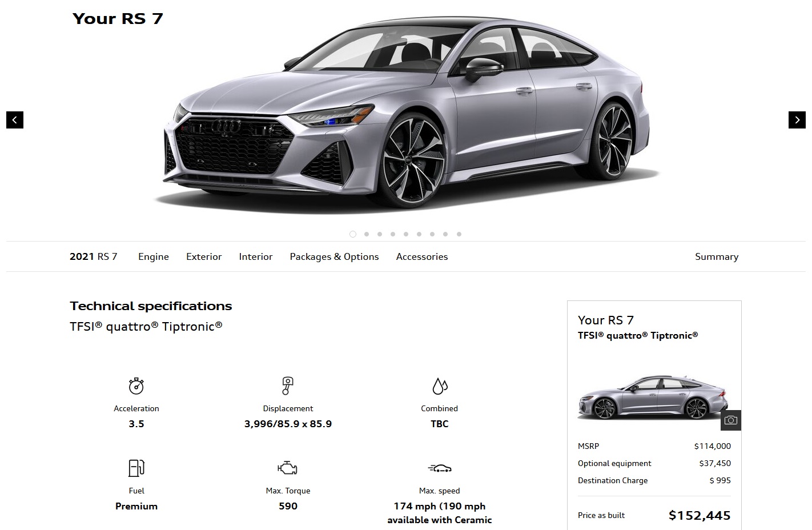Go to the Interior tab
Viewport: 812px width, 530px height.
pos(256,256)
